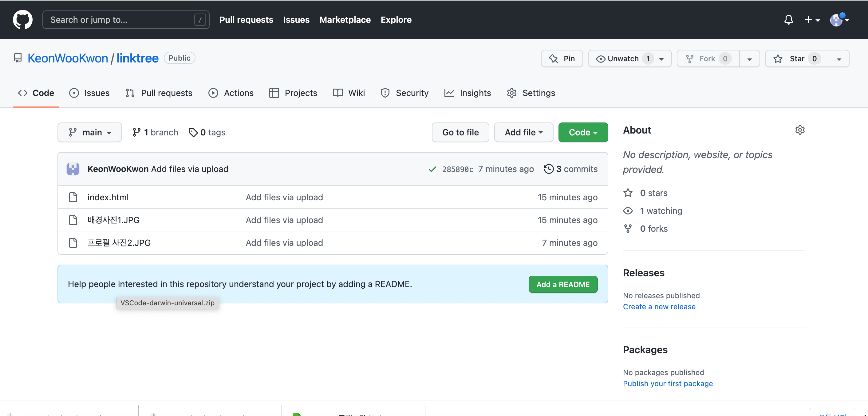View the 0 tags list
This screenshot has width=868, height=416.
tap(207, 132)
